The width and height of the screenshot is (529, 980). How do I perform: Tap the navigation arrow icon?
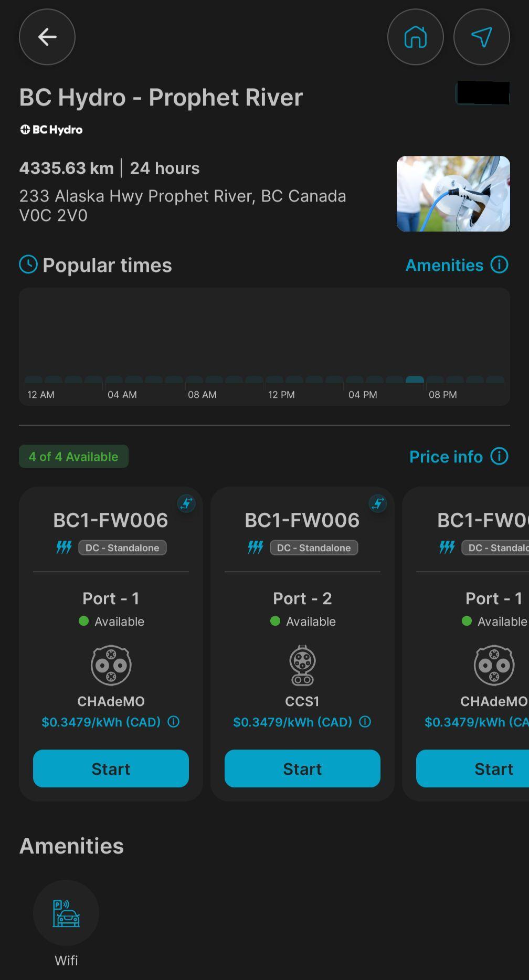[x=481, y=37]
